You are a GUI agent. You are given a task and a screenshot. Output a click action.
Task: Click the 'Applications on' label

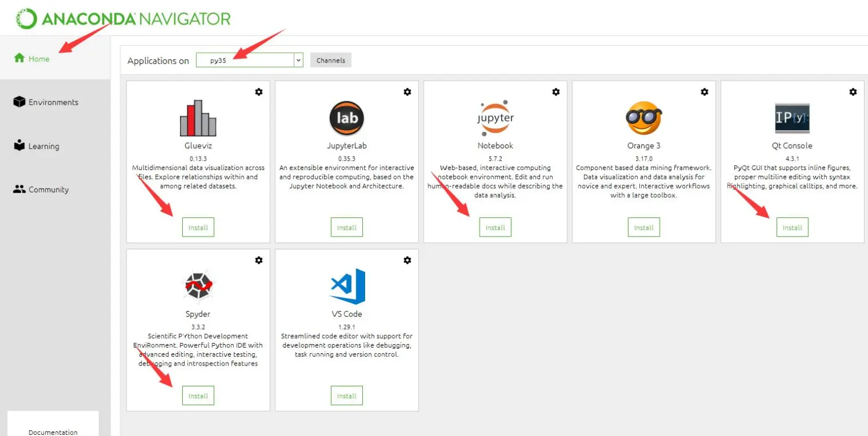[x=158, y=61]
